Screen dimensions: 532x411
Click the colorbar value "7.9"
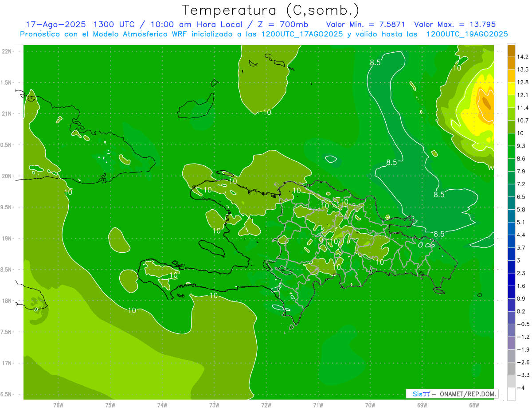pyautogui.click(x=521, y=171)
